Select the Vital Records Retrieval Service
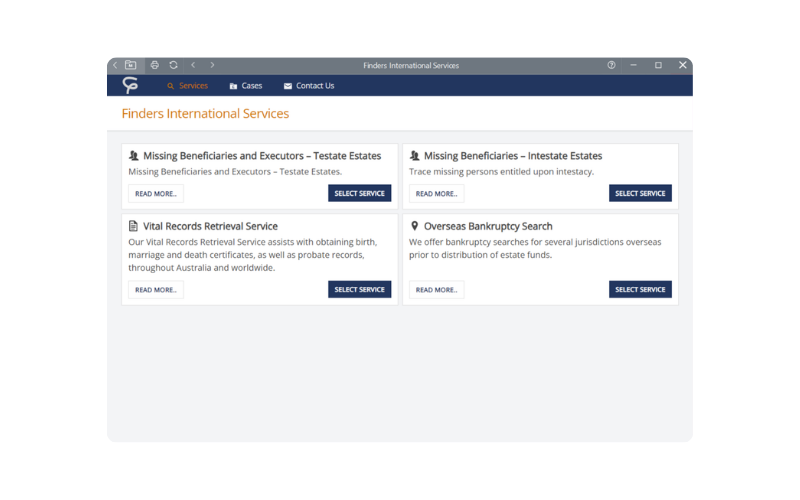This screenshot has height=500, width=800. coord(359,289)
